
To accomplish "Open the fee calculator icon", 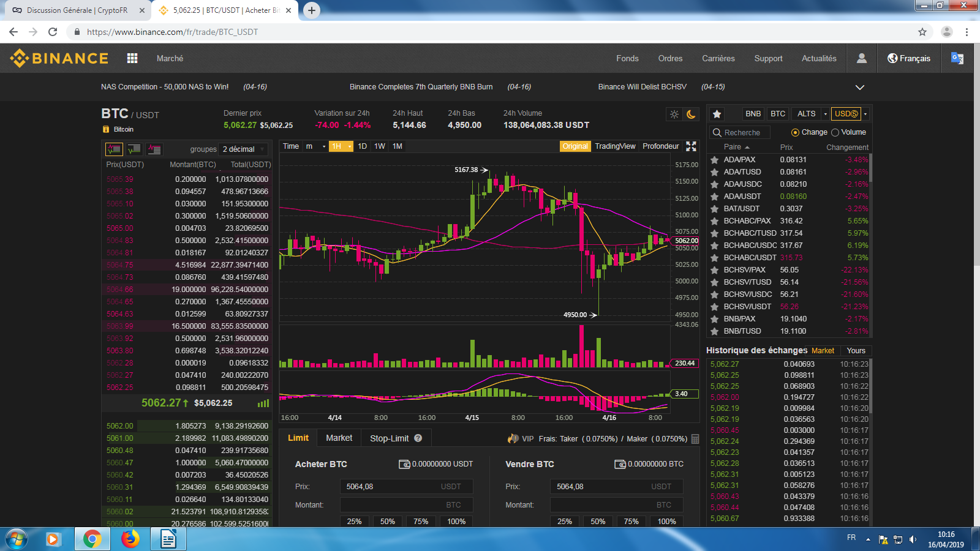I will (x=695, y=439).
